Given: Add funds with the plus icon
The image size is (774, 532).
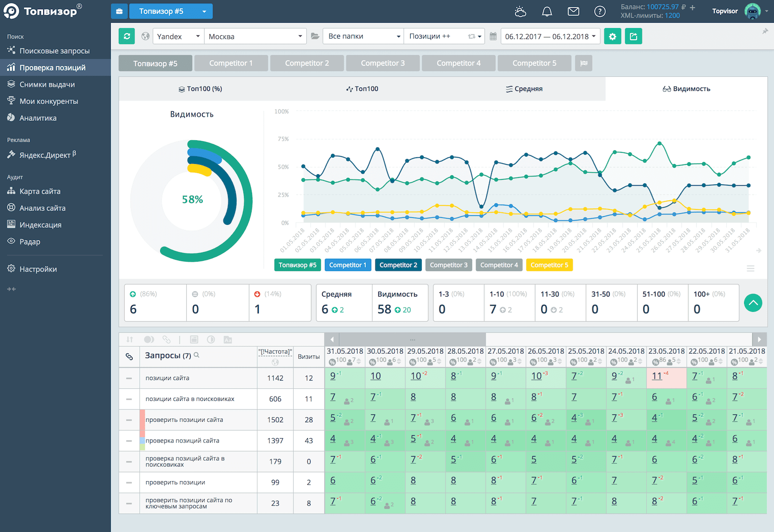Looking at the screenshot, I should 692,7.
